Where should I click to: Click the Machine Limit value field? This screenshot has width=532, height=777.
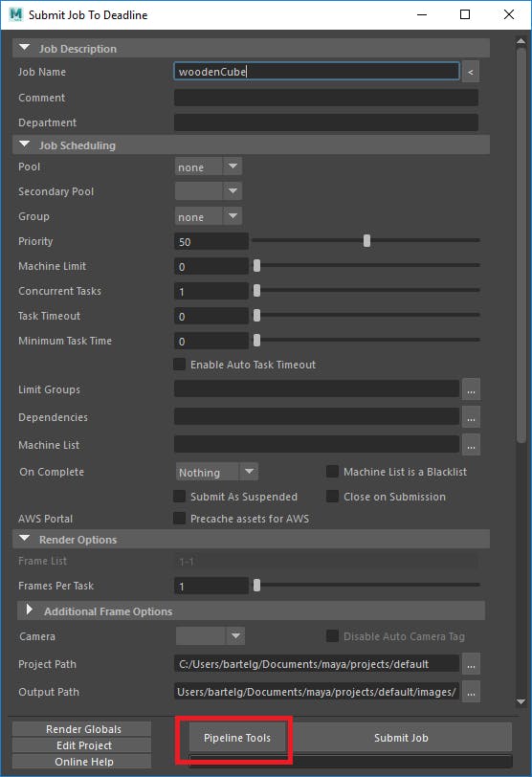click(x=211, y=266)
